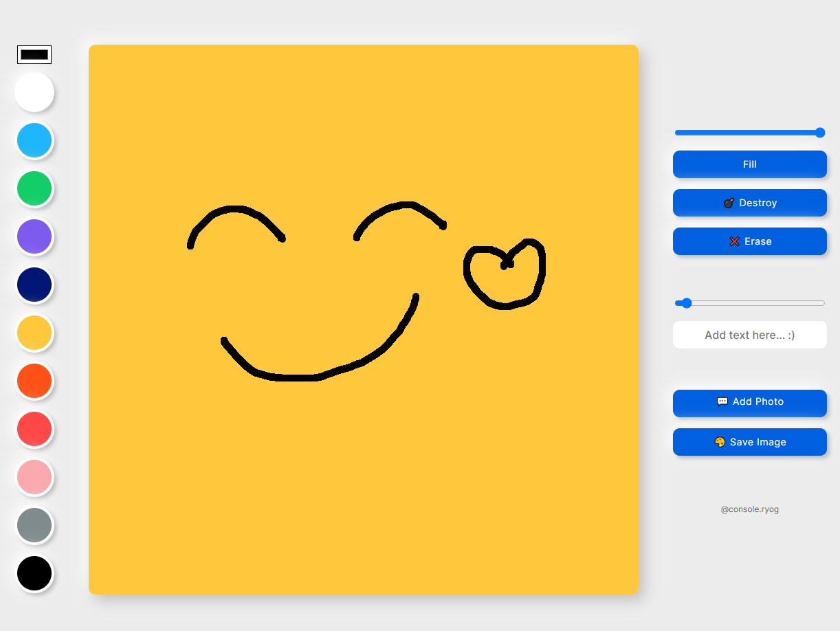Select the brush stroke preview swatch
The width and height of the screenshot is (840, 631).
click(34, 54)
